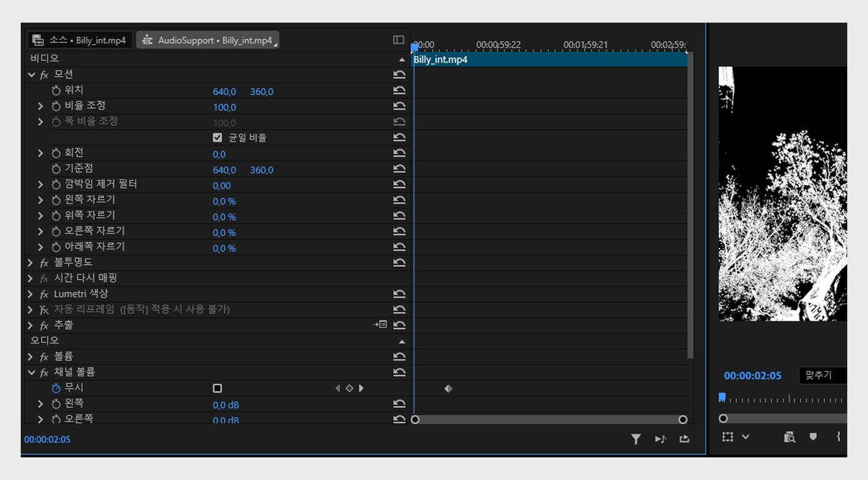Image resolution: width=868 pixels, height=480 pixels.
Task: Expand the 비율 조정 property
Action: (42, 106)
